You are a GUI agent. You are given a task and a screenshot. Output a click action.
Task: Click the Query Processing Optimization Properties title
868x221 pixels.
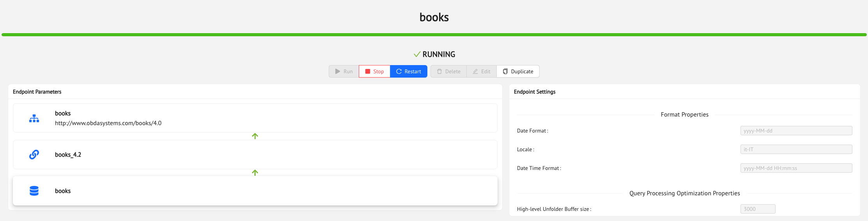click(685, 193)
